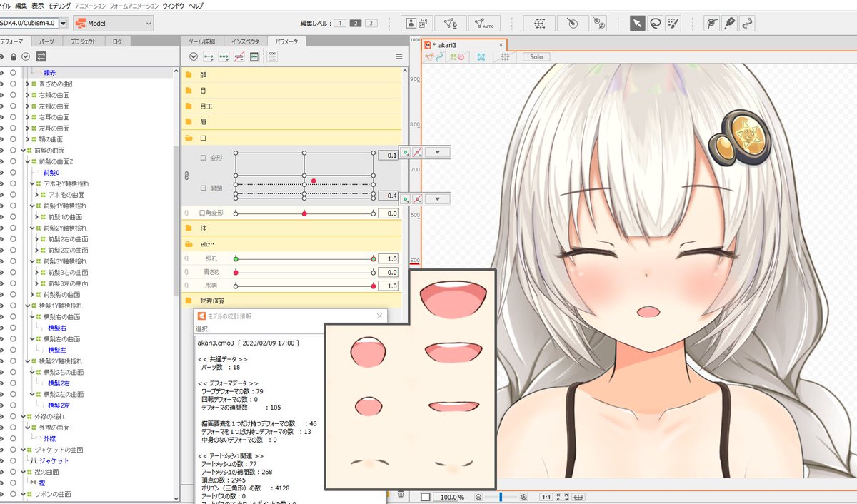Run the automatic mesh generator (AUTO)
This screenshot has height=504, width=857.
coord(485,23)
